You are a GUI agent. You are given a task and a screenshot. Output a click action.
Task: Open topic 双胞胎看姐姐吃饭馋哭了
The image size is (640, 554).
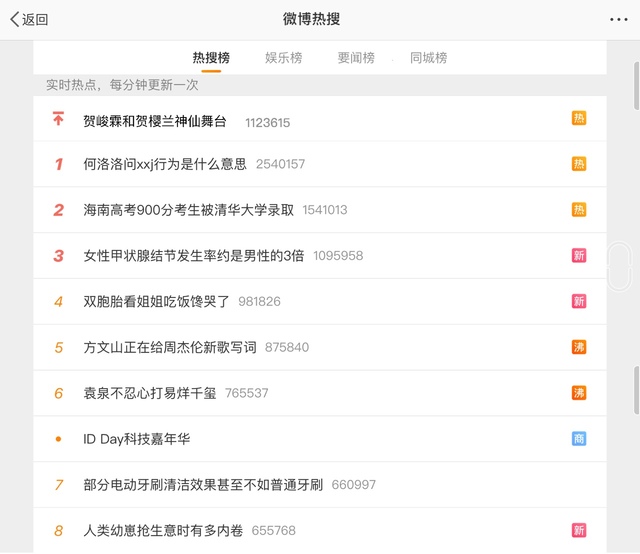point(157,301)
